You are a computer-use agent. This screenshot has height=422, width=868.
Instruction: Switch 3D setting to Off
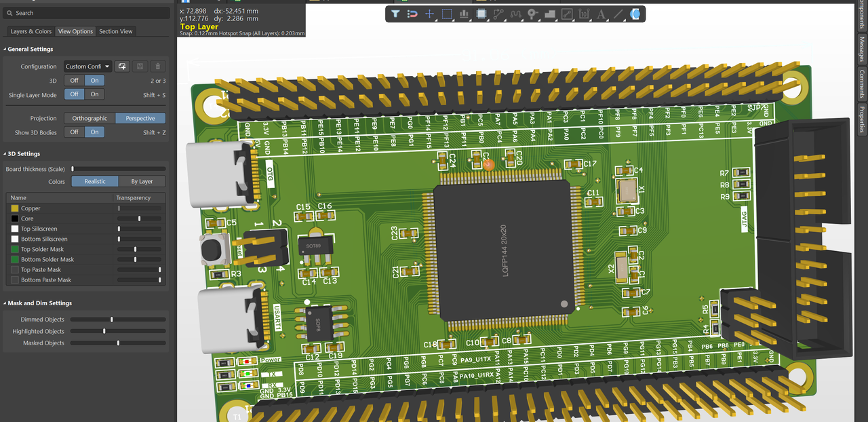click(x=74, y=80)
